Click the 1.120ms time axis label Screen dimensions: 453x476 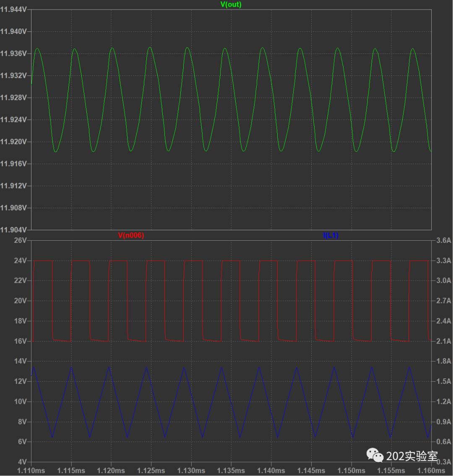[111, 471]
